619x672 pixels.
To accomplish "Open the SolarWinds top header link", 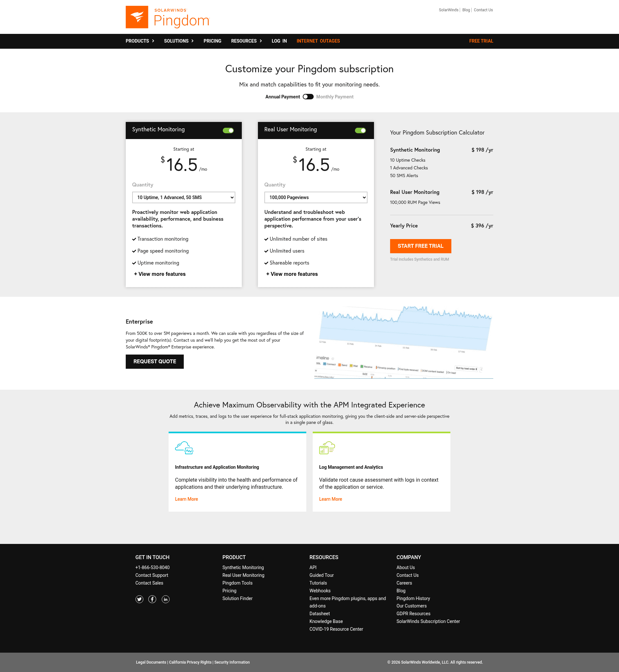I will [448, 10].
